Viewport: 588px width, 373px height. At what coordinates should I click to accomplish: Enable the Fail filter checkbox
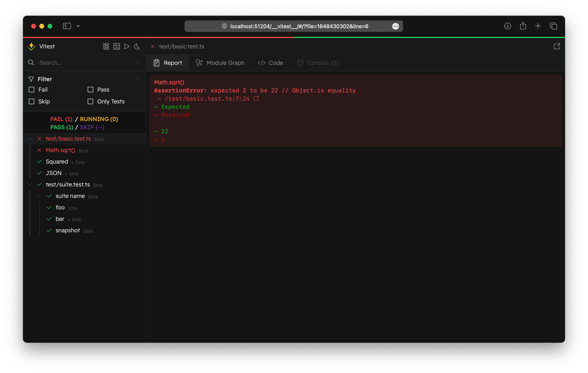(32, 90)
